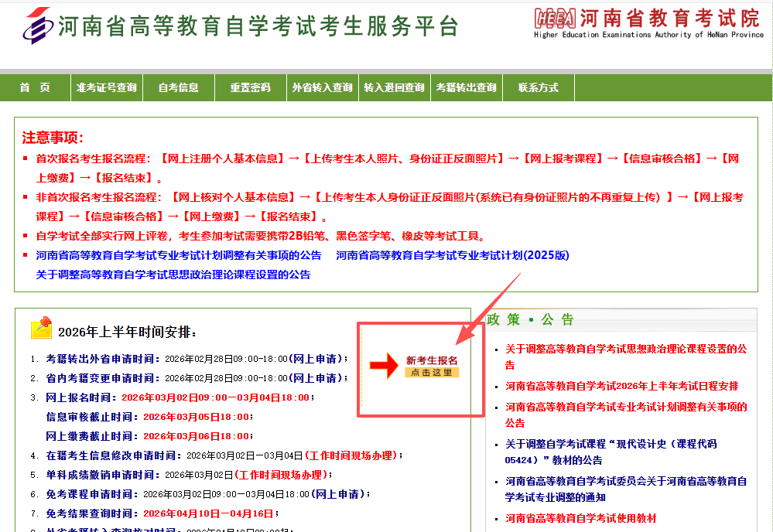The width and height of the screenshot is (773, 532).
Task: Go to 重置密码 in navigation bar
Action: pyautogui.click(x=251, y=87)
